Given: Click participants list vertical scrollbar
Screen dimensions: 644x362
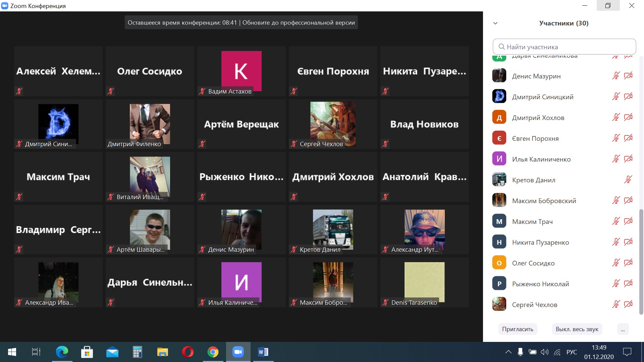Looking at the screenshot, I should point(641,261).
